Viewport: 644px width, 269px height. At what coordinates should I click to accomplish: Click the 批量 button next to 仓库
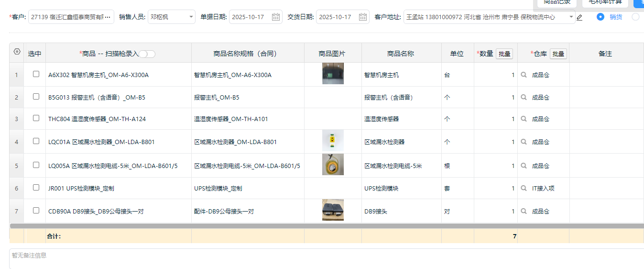click(558, 54)
